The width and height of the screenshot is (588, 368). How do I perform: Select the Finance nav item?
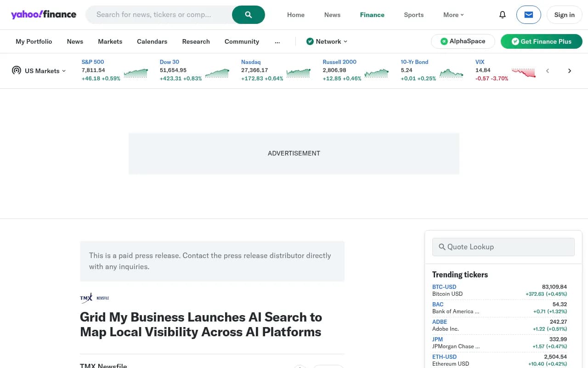pyautogui.click(x=372, y=15)
